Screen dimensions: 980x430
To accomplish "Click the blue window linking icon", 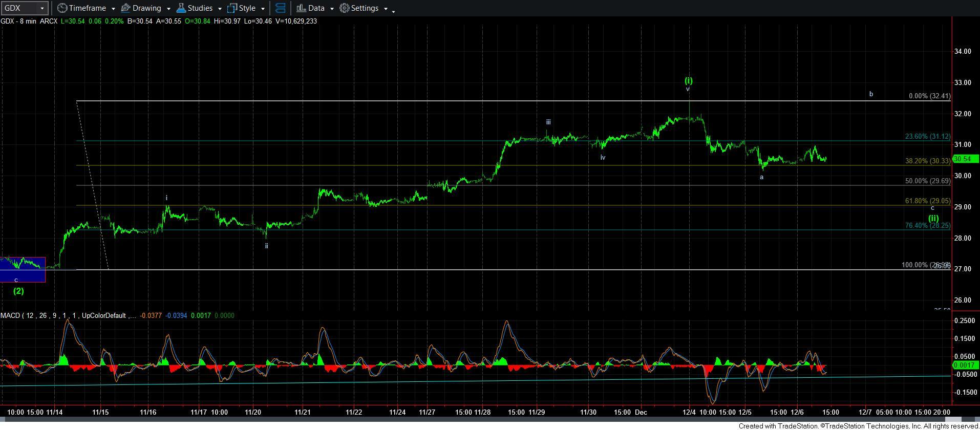I will tap(281, 8).
